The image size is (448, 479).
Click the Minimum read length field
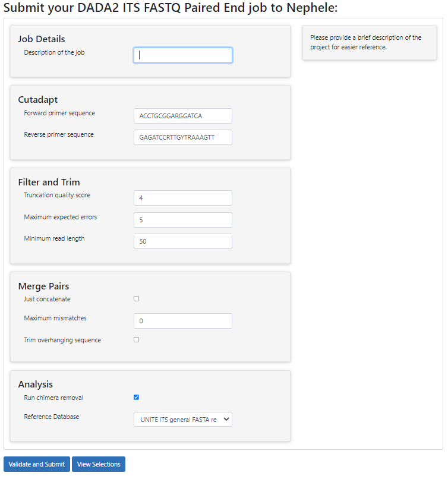coord(183,241)
